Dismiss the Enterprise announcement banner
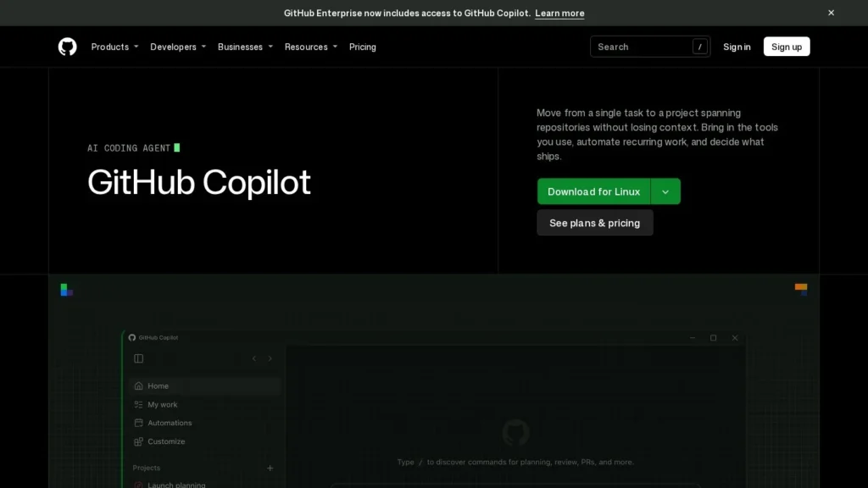Screen dimensions: 868x488 pos(831,13)
